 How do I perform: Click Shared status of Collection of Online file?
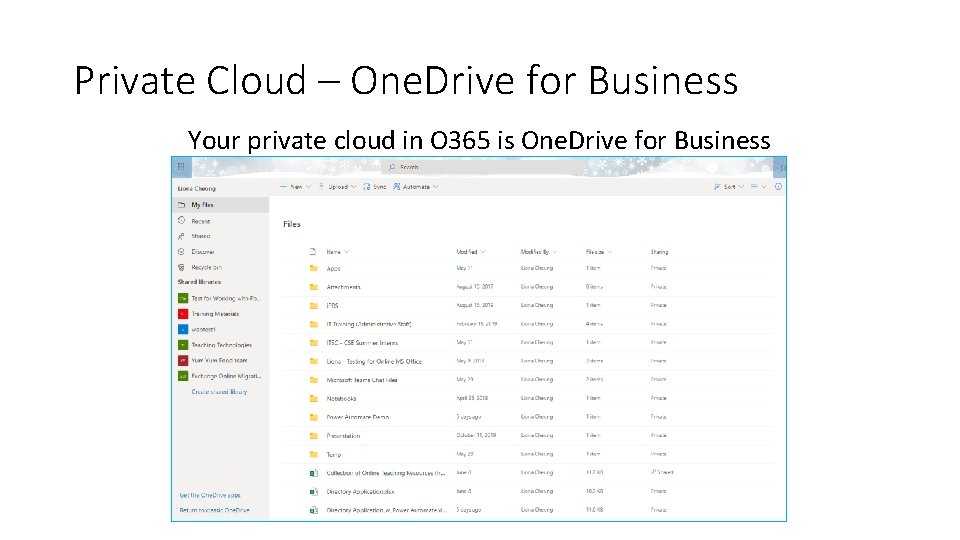click(662, 472)
